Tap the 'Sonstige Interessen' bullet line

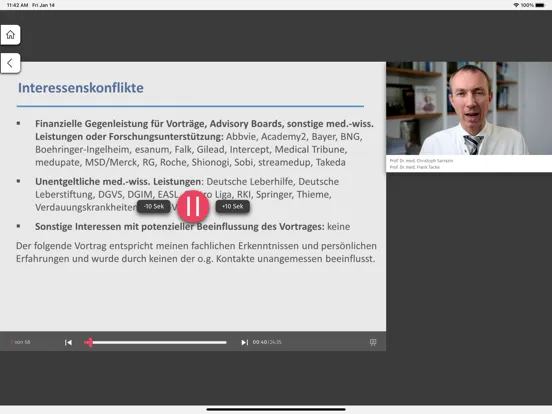pyautogui.click(x=192, y=226)
